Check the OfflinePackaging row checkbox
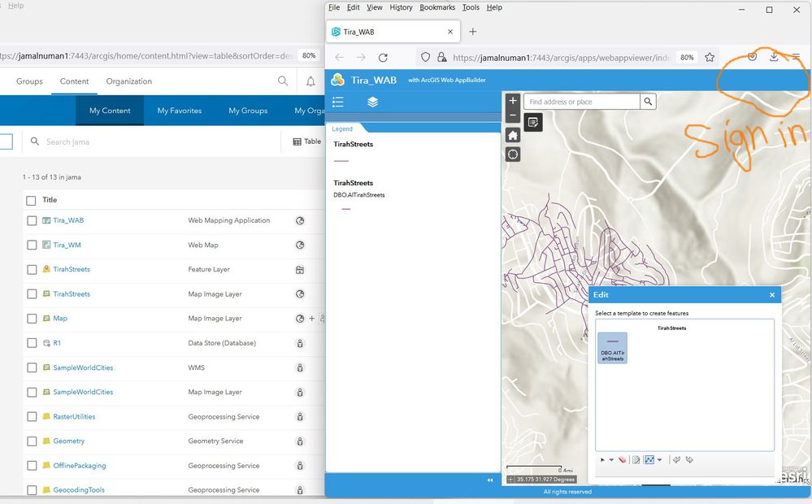The image size is (812, 504). pos(32,466)
